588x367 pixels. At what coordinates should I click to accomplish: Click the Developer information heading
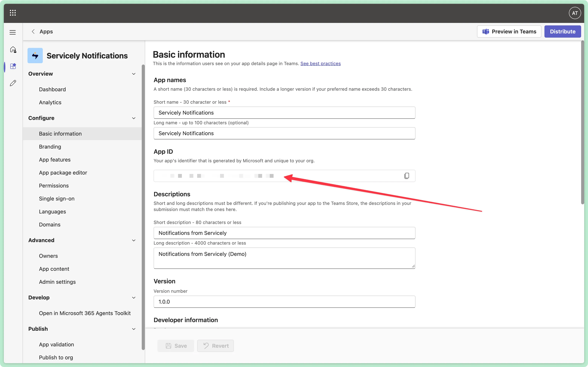click(x=186, y=320)
